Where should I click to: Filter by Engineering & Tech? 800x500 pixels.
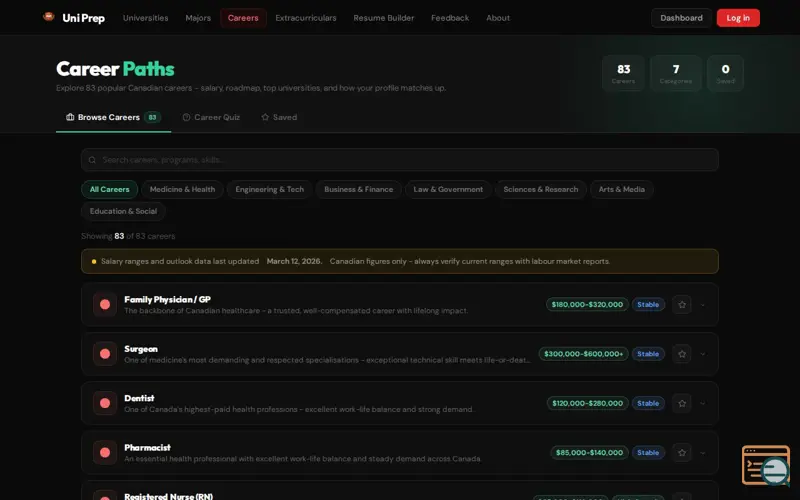[269, 189]
